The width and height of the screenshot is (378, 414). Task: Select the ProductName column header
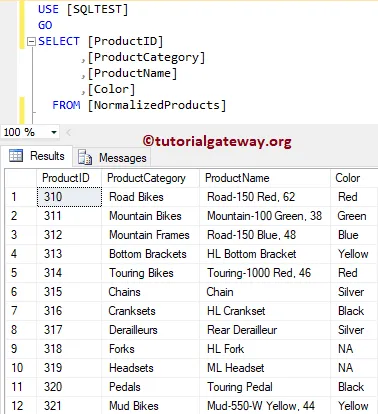pyautogui.click(x=265, y=178)
